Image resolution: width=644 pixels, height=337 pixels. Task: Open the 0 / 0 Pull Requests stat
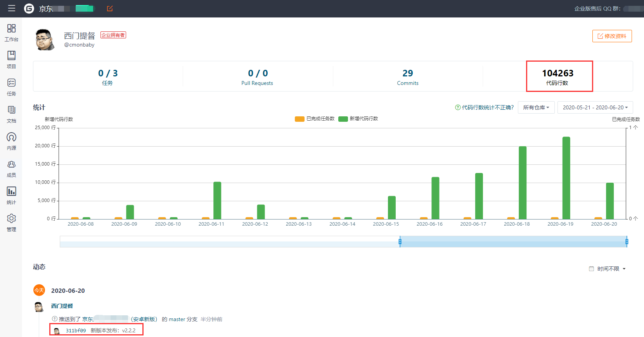pos(258,77)
